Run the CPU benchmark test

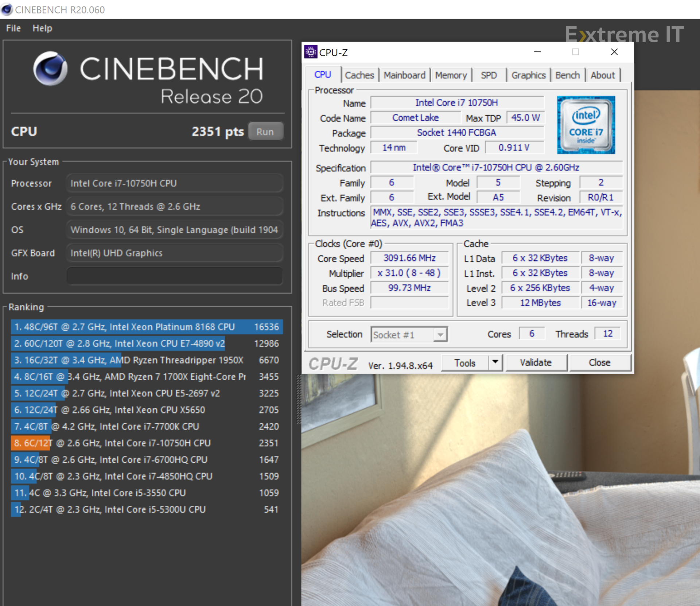[265, 132]
